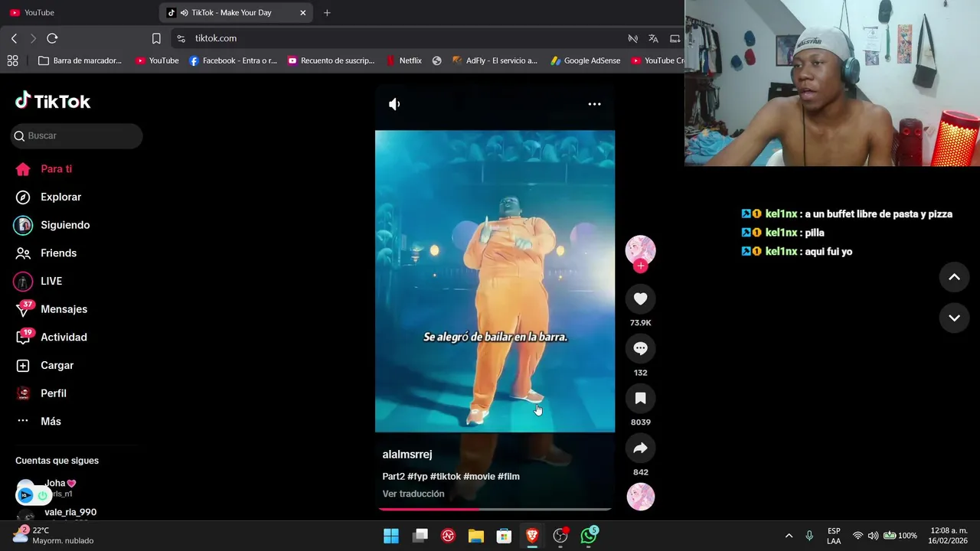
Task: Open the video three-dot options menu
Action: pos(594,104)
